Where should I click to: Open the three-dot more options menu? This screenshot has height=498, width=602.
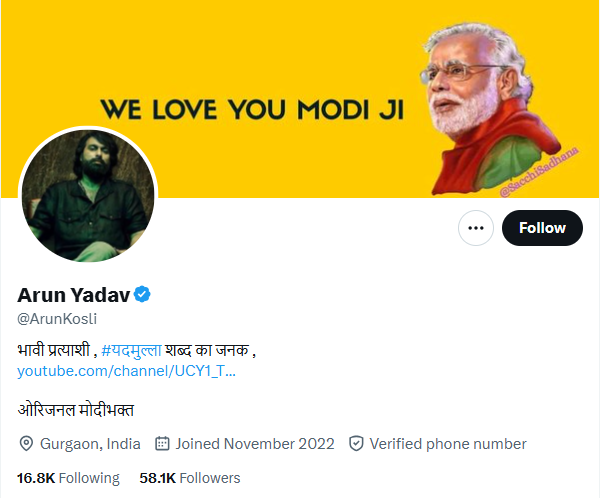(x=476, y=228)
